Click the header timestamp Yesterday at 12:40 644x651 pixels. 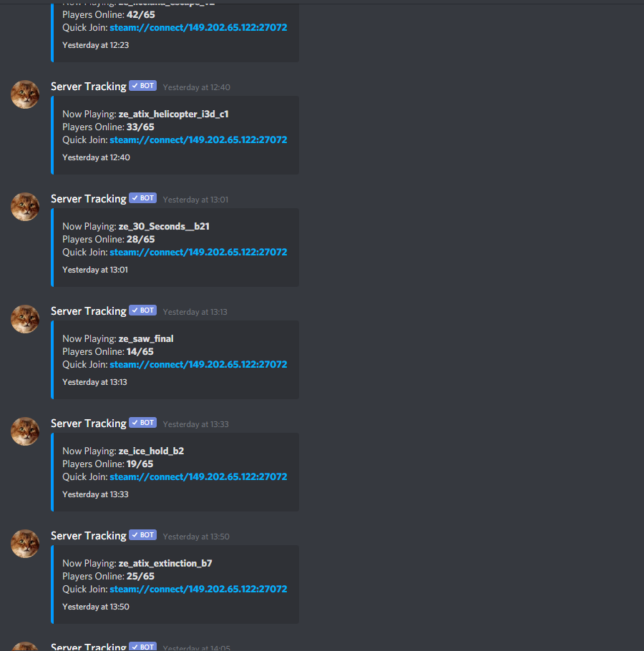[196, 87]
